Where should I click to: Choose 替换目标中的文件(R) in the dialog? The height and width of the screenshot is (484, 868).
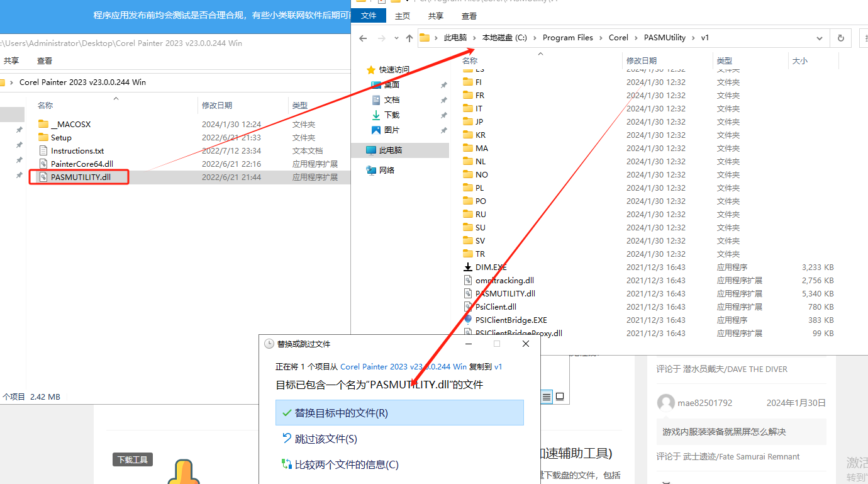point(399,413)
